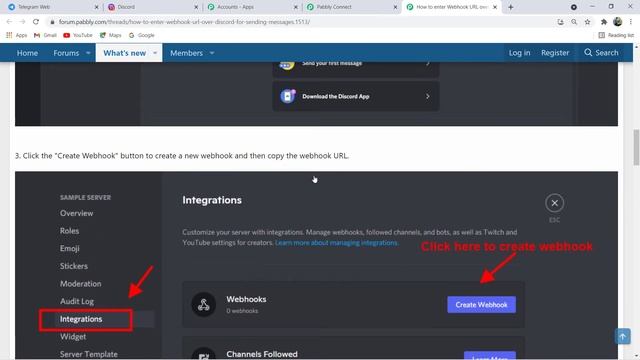Reload the current page
Image resolution: width=640 pixels, height=360 pixels.
(x=36, y=22)
